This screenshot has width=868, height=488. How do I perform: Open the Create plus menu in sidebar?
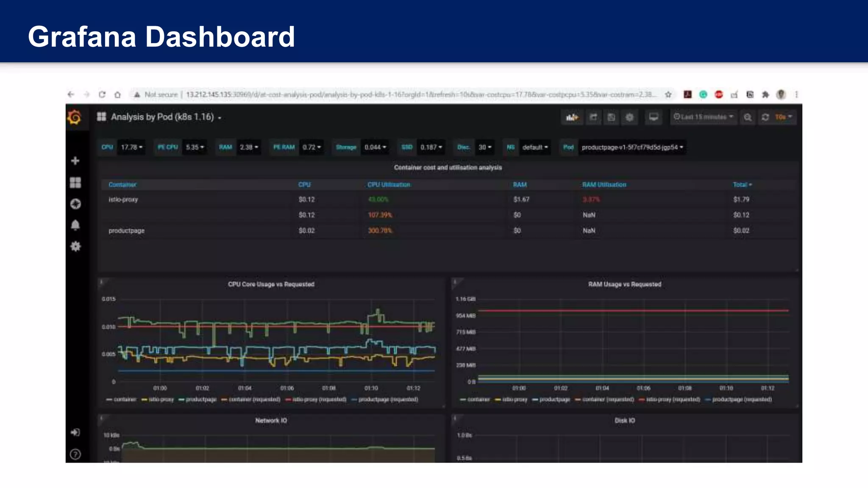point(75,161)
